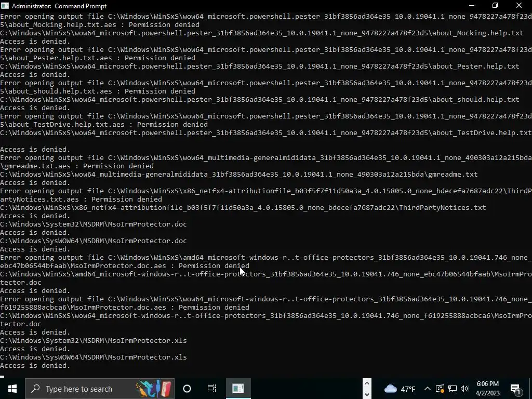Click 'C:\Windows\SysWOW64\MSDRM\MsoIrmProtector.xls' line
The width and height of the screenshot is (532, 399).
(94, 357)
